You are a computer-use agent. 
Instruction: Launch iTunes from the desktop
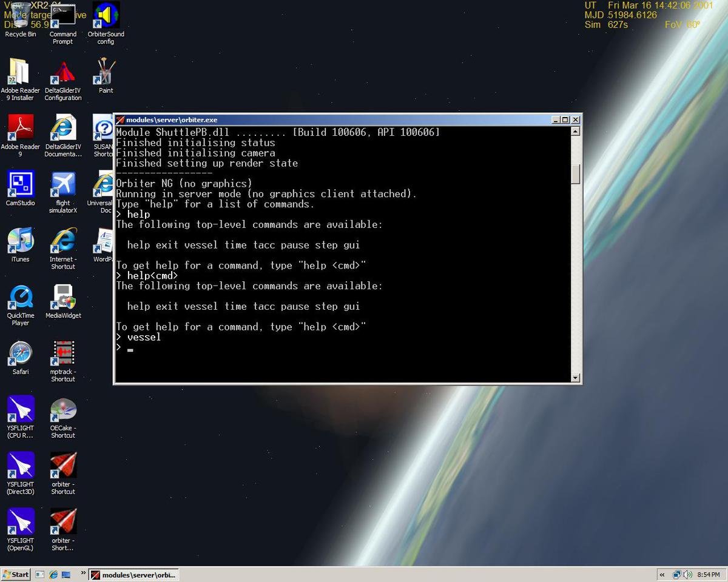[21, 244]
